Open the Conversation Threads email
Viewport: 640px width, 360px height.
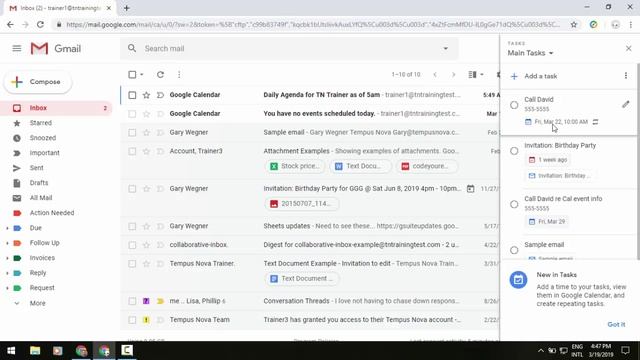coord(309,301)
